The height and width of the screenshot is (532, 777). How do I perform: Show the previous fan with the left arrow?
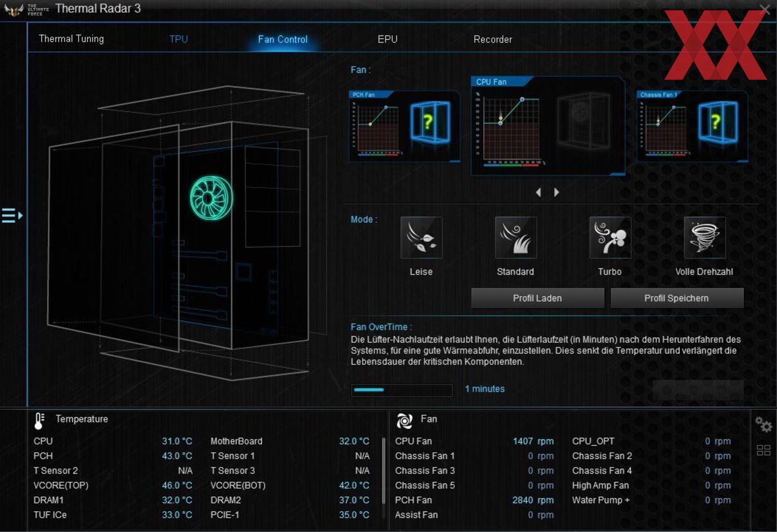click(x=538, y=192)
